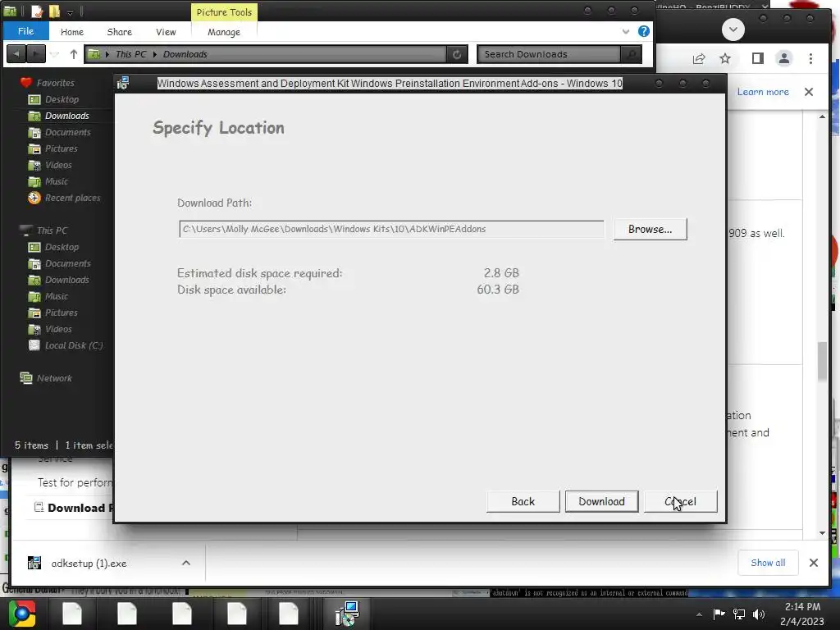Click the network tray icon
Image resolution: width=840 pixels, height=630 pixels.
[x=739, y=614]
